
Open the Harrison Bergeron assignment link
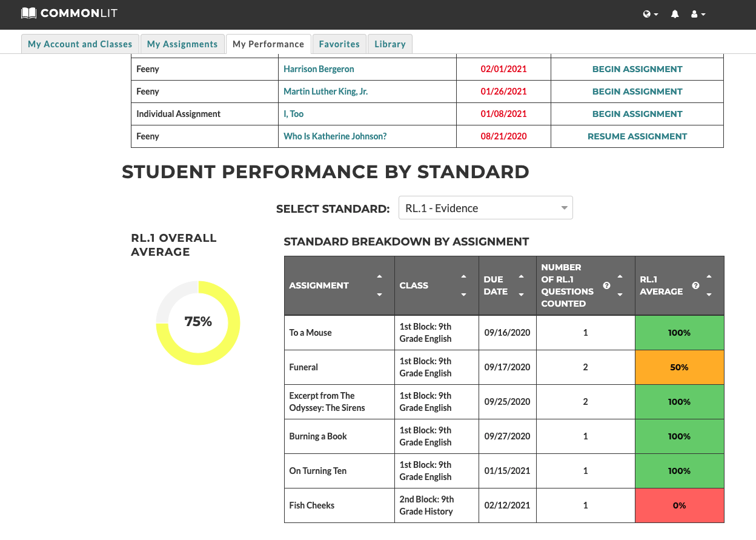pos(319,68)
